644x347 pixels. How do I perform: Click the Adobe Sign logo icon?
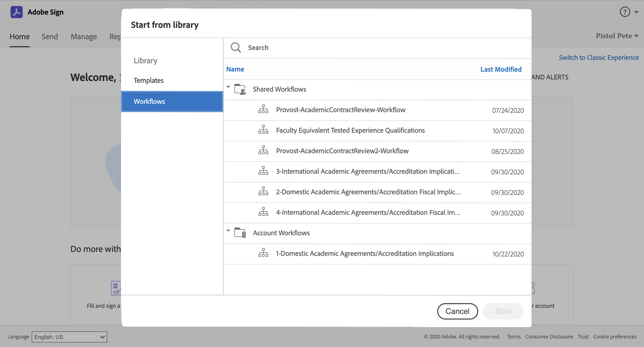click(17, 12)
